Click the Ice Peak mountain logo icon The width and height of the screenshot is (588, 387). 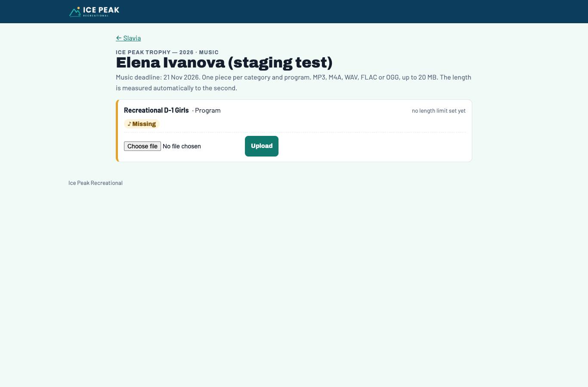[x=75, y=12]
